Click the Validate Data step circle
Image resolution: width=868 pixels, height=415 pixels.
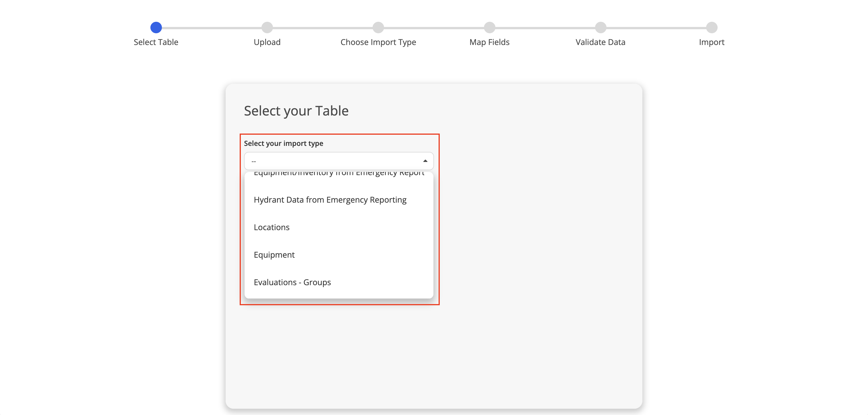point(600,28)
